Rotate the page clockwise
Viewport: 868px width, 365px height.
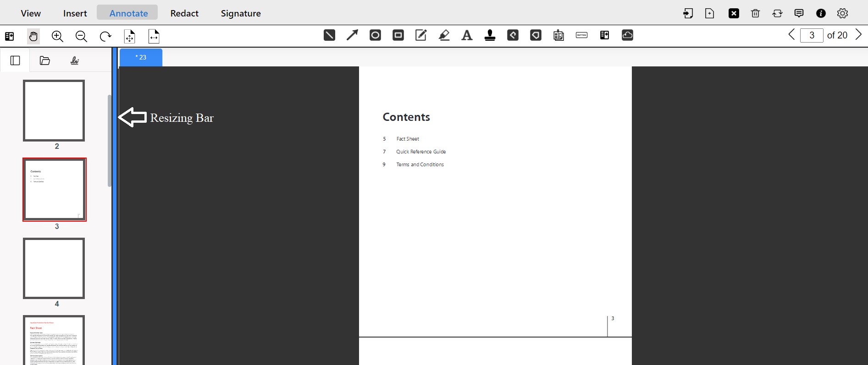coord(105,36)
